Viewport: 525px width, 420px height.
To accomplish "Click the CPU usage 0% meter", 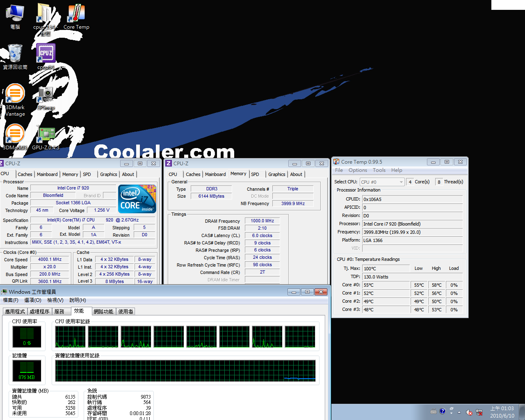I will [x=27, y=337].
